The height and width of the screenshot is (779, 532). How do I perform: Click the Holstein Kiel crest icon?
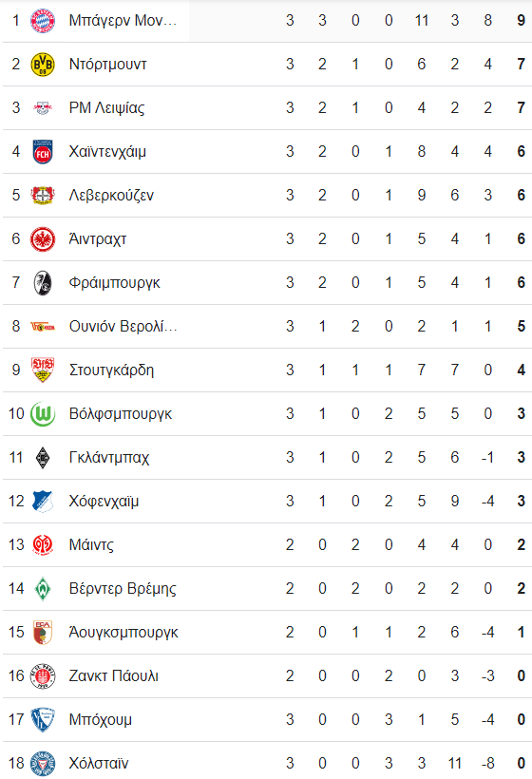43,764
